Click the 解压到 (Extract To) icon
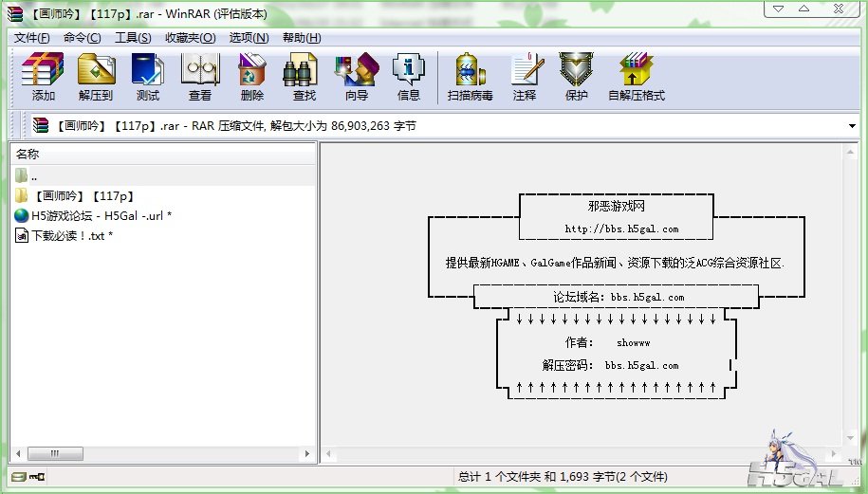 tap(96, 76)
